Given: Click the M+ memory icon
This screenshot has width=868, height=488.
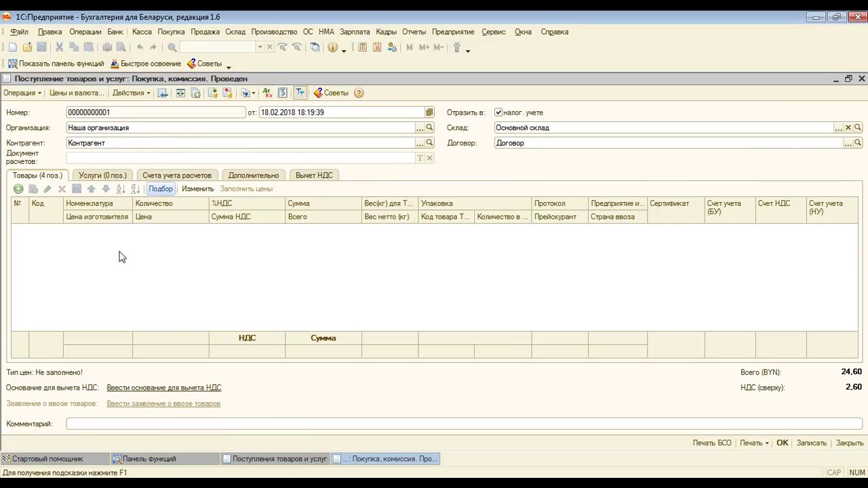Looking at the screenshot, I should pyautogui.click(x=425, y=47).
